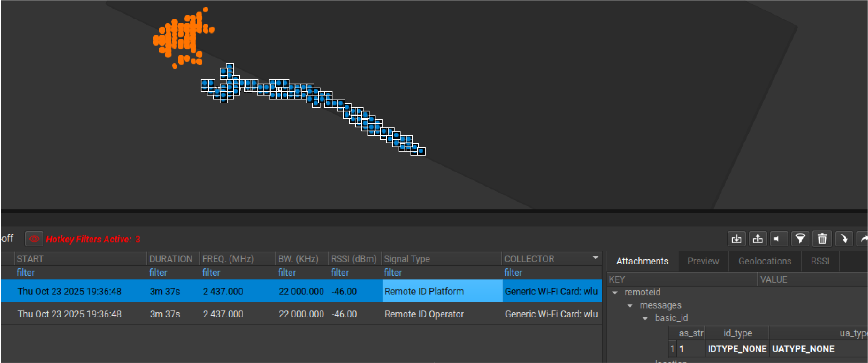Collapse the messages tree node
This screenshot has height=363, width=868.
pyautogui.click(x=630, y=306)
